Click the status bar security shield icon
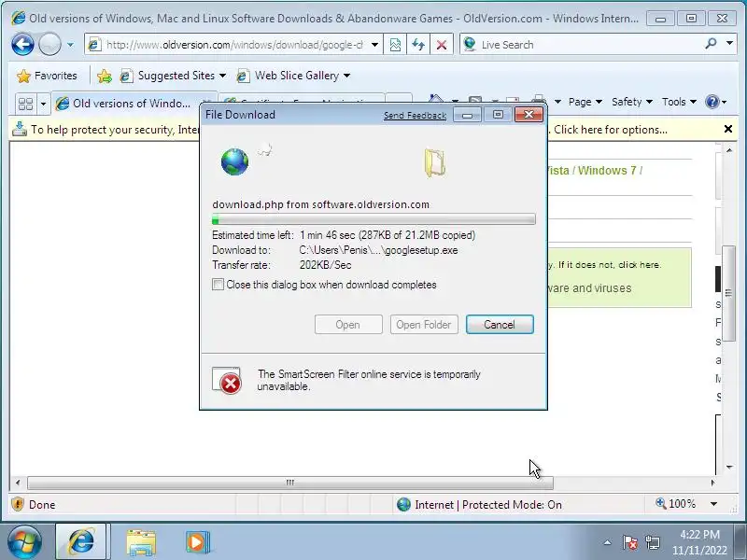This screenshot has height=560, width=747. pos(18,504)
